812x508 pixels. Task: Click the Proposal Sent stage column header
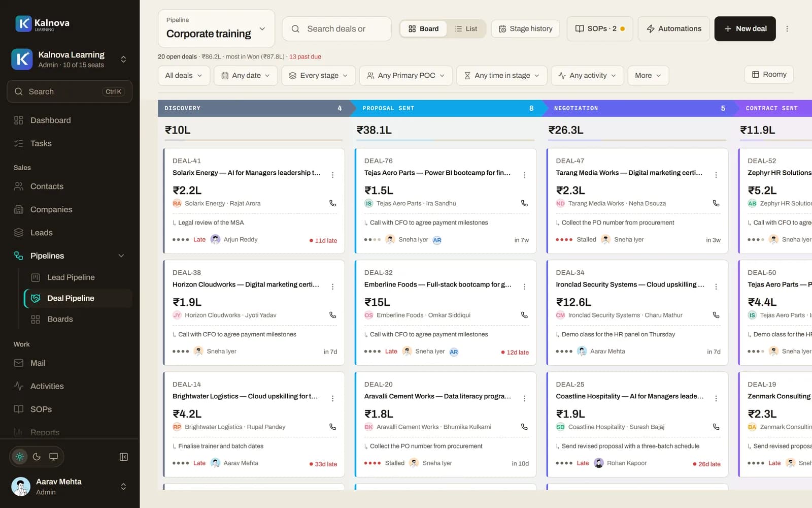[446, 108]
